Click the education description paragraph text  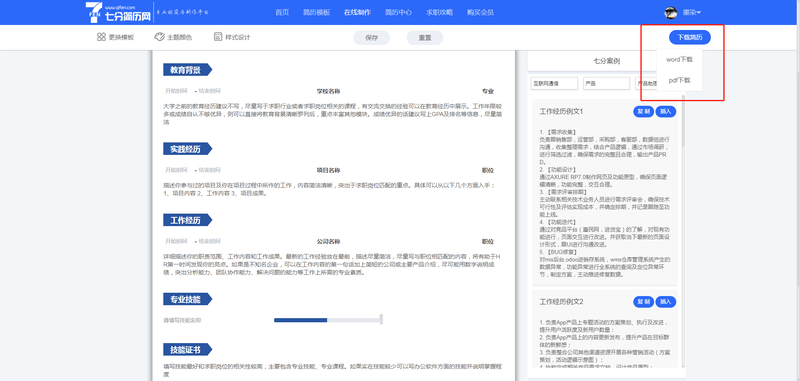pyautogui.click(x=333, y=114)
